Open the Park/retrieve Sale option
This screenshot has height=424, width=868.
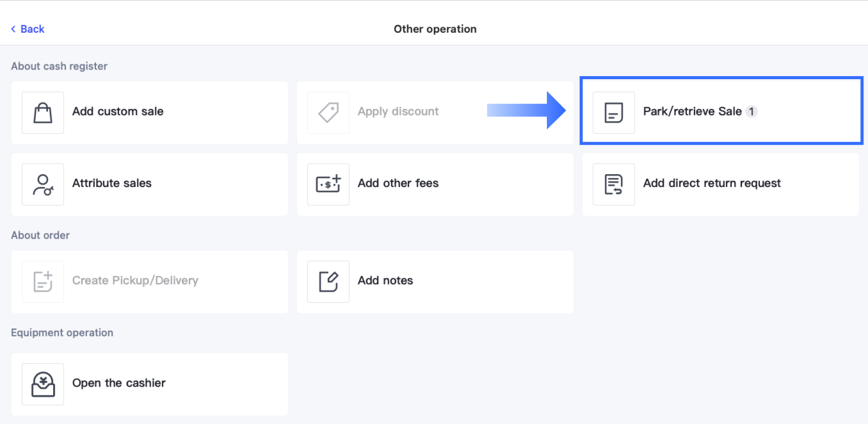pos(692,111)
